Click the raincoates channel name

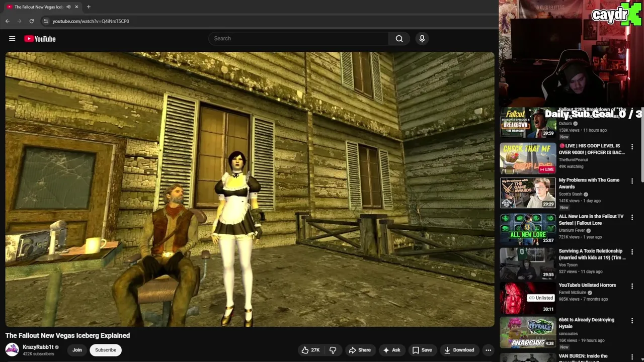tap(568, 334)
